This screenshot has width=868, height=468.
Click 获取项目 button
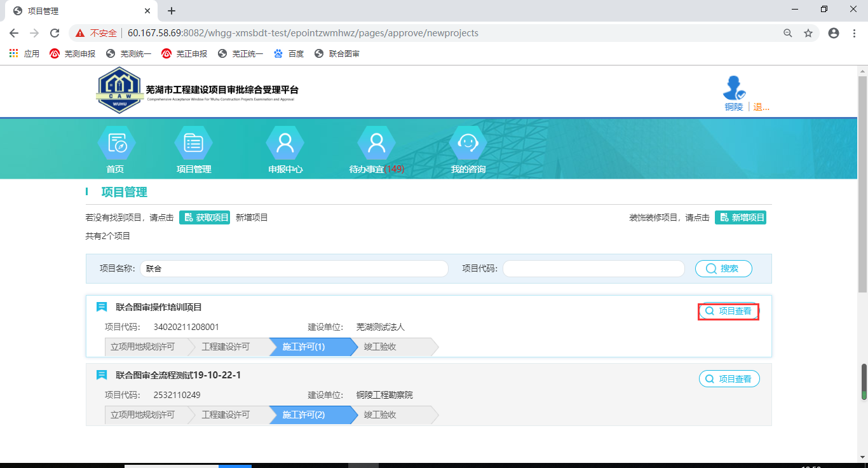[x=205, y=217]
